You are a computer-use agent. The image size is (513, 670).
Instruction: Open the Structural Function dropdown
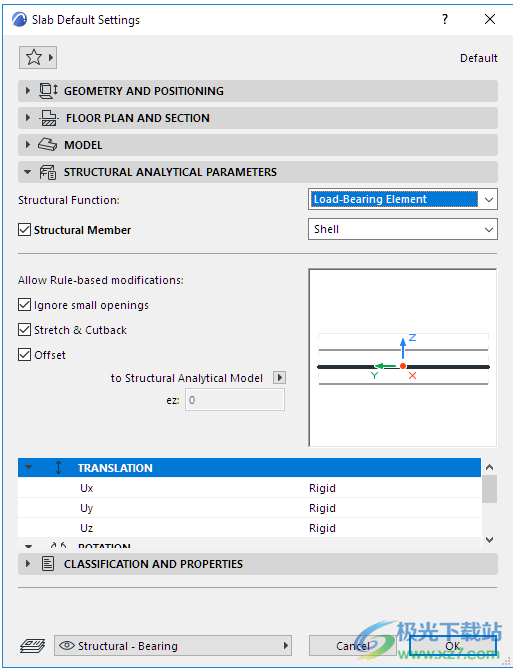(x=403, y=199)
